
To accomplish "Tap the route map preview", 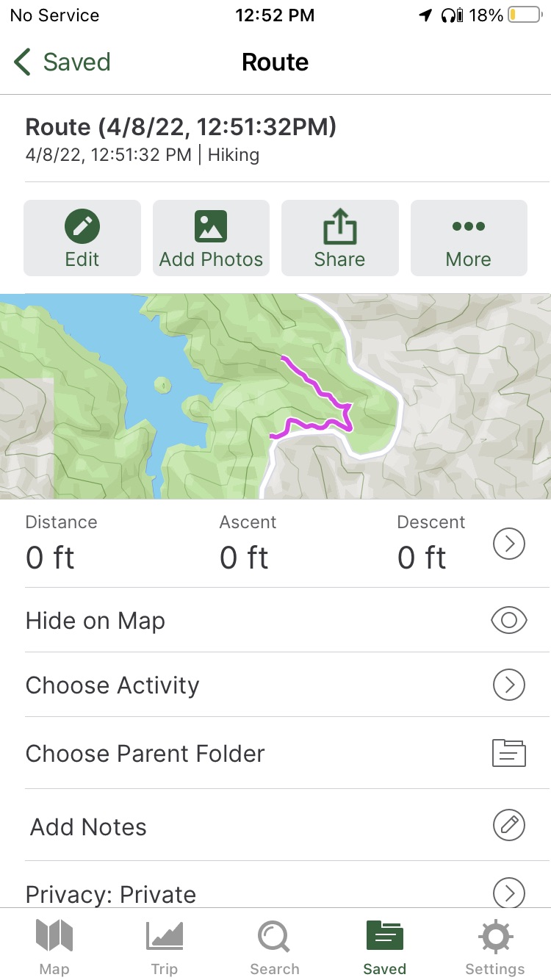I will tap(275, 397).
